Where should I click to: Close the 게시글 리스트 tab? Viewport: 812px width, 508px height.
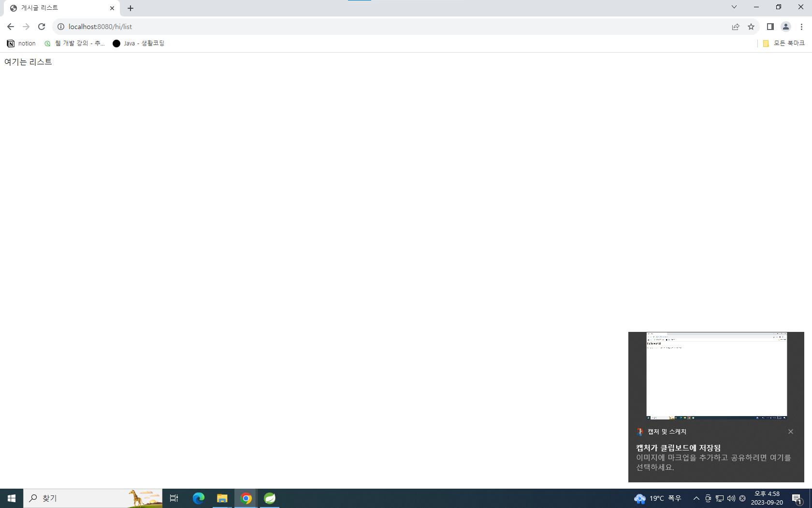coord(112,8)
